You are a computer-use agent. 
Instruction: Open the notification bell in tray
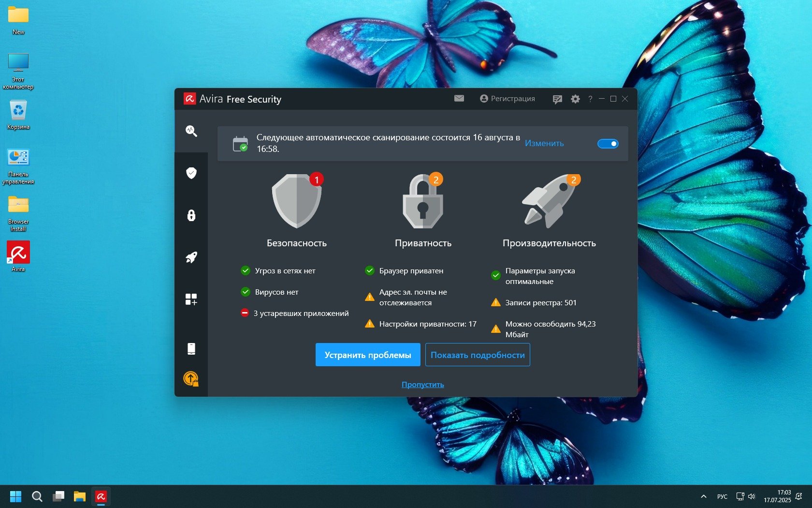pyautogui.click(x=799, y=496)
